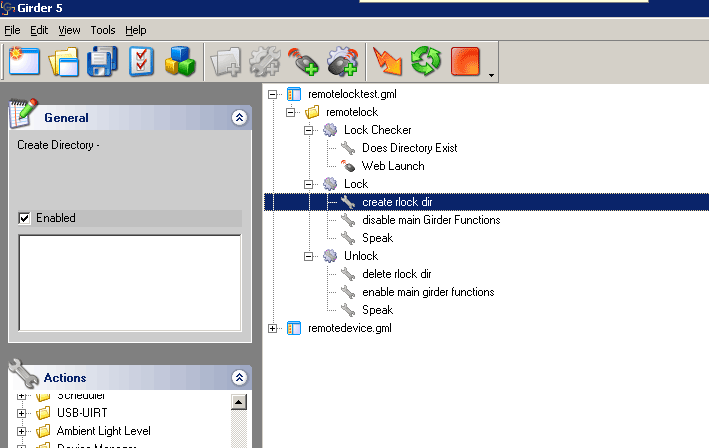Click the gear with mouse add icon
The width and height of the screenshot is (709, 448).
click(x=342, y=62)
